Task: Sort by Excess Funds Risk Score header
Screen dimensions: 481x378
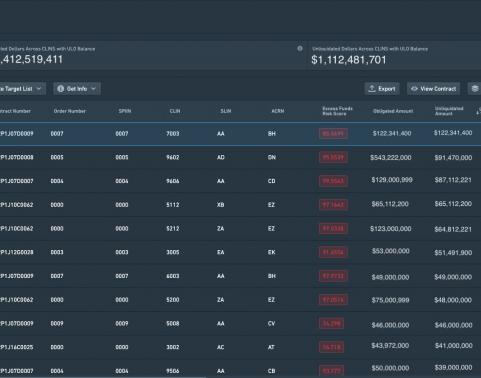Action: 337,111
